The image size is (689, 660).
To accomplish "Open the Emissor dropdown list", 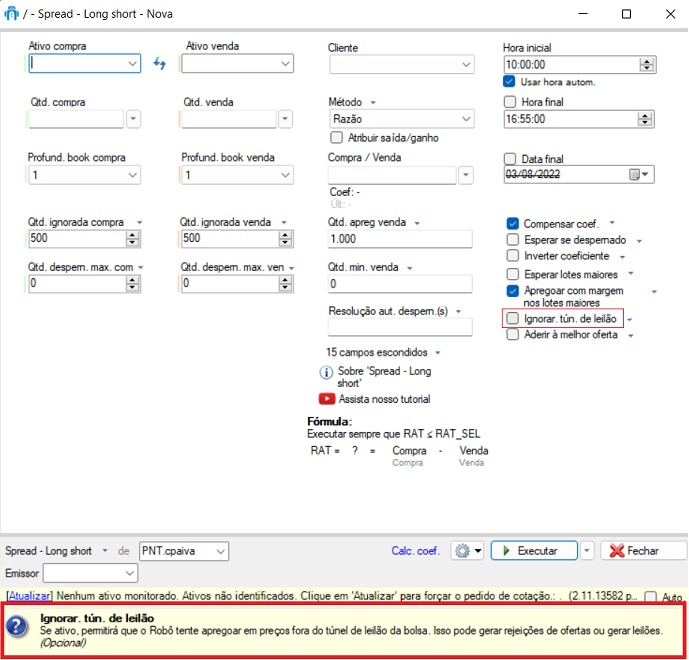I will pos(130,573).
